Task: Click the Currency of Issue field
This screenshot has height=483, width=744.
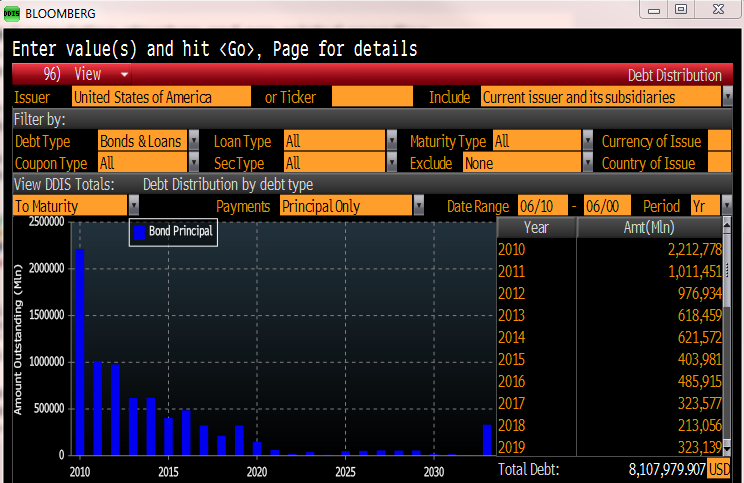Action: [x=719, y=140]
